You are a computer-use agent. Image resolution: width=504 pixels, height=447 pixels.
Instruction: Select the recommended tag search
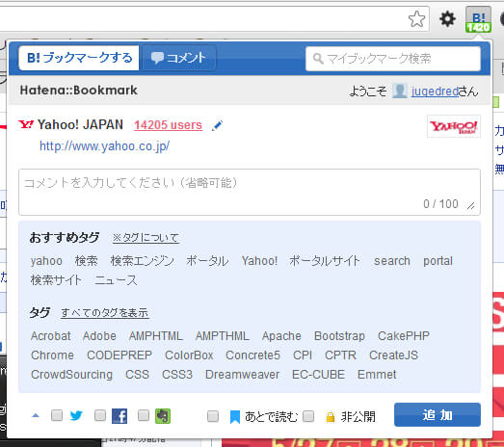tap(392, 261)
